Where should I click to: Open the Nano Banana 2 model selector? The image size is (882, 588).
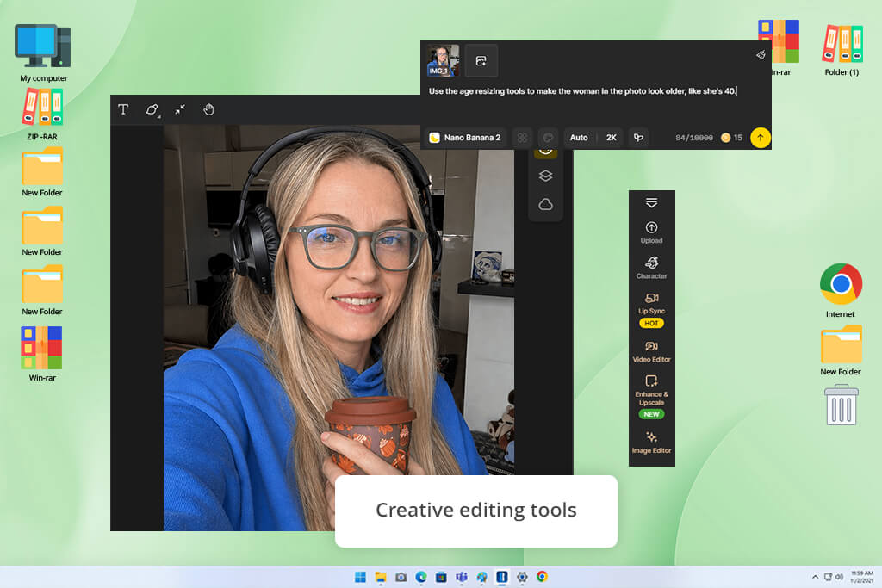coord(464,138)
